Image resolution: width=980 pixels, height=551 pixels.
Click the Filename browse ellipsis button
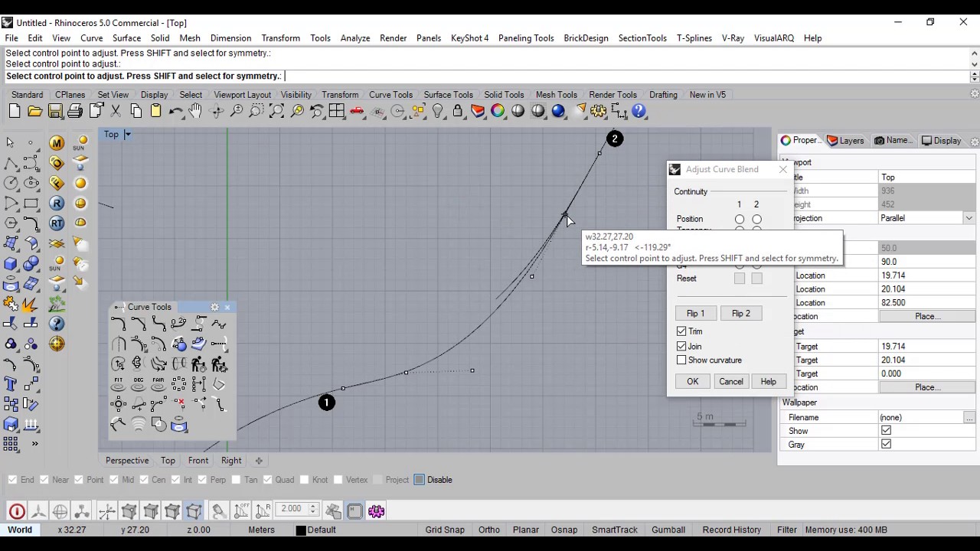[x=969, y=417]
